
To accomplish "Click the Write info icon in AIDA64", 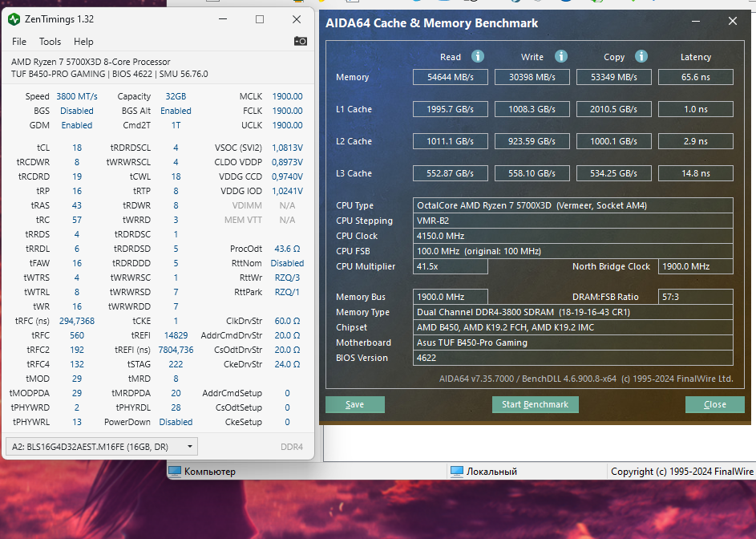I will (560, 56).
